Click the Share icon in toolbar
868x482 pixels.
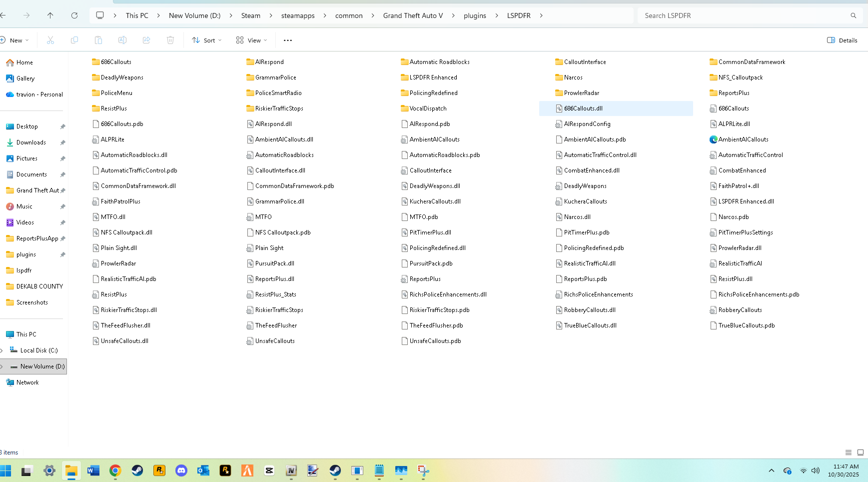point(146,40)
